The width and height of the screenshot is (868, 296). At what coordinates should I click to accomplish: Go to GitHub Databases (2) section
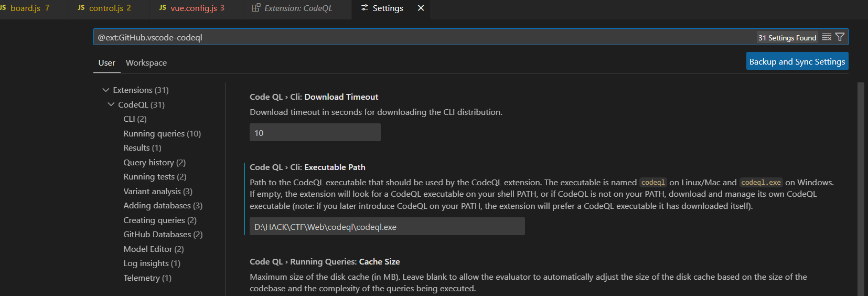point(163,235)
